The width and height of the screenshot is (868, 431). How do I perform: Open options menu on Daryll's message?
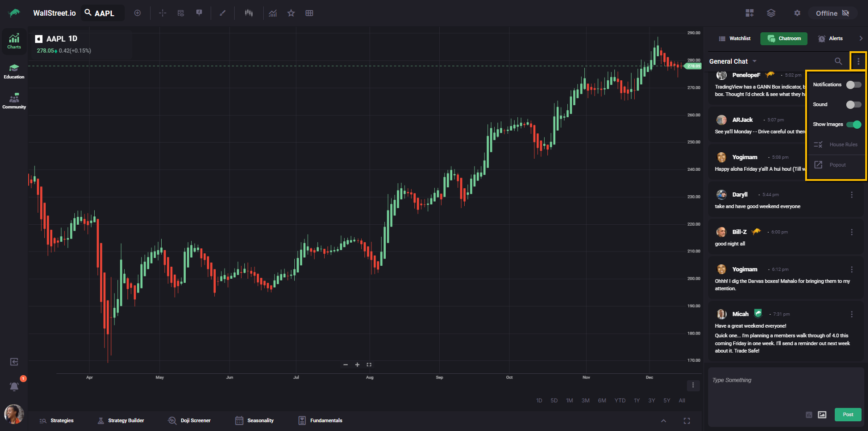click(852, 195)
